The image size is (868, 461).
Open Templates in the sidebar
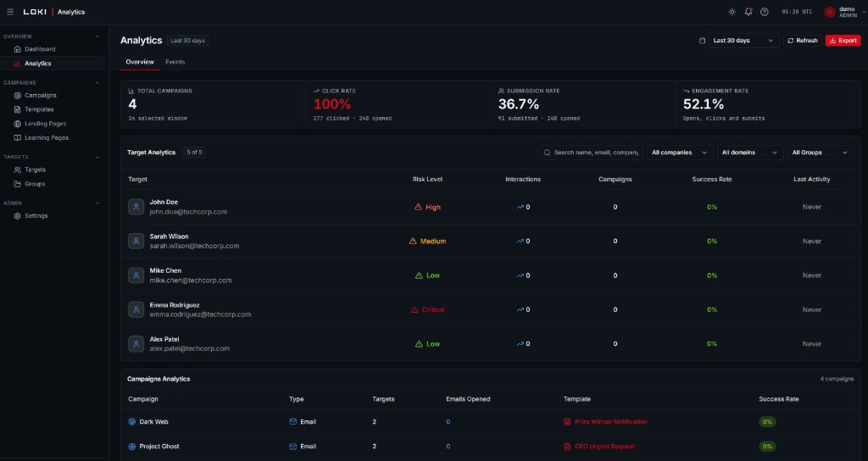pyautogui.click(x=53, y=109)
